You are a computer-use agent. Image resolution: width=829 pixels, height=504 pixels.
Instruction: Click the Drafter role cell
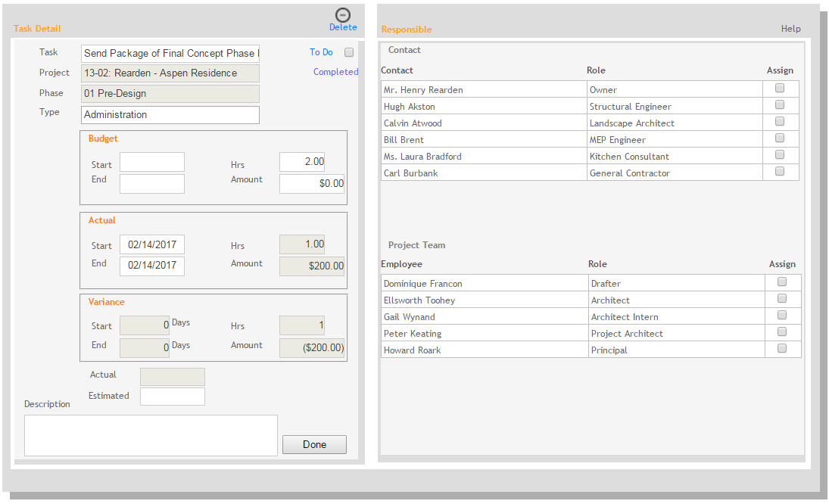coord(677,283)
